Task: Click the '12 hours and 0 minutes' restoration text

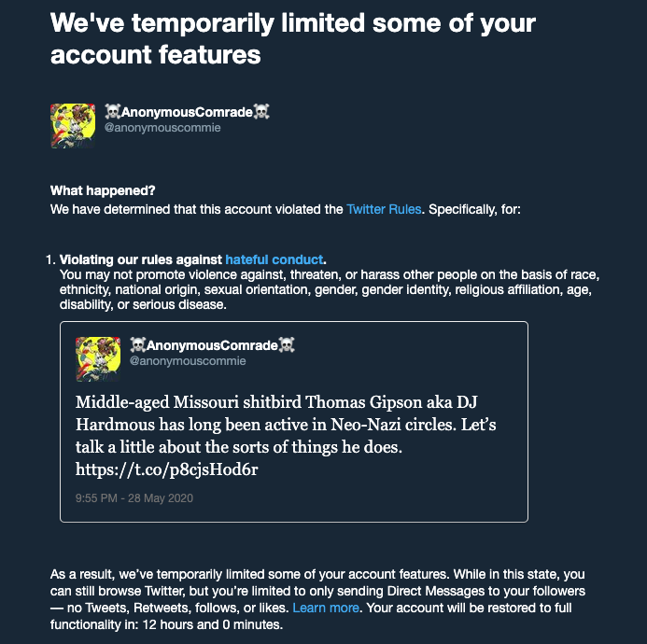Action: tap(212, 624)
